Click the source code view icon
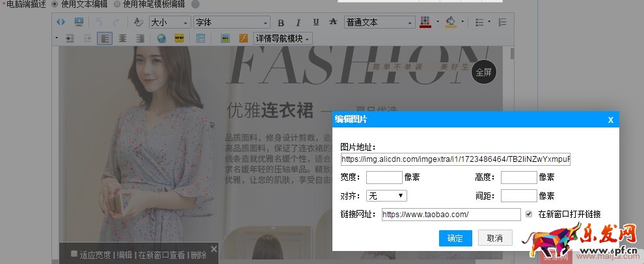 61,22
